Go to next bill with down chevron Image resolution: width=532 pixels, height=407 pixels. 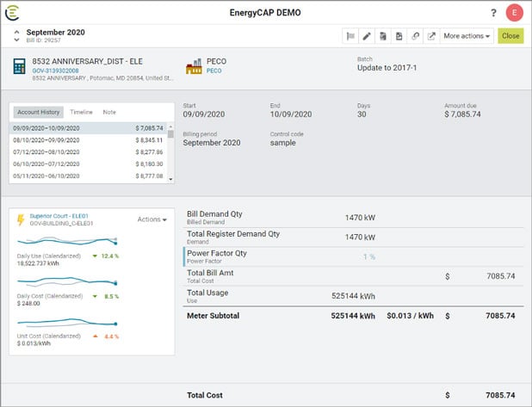tap(17, 40)
